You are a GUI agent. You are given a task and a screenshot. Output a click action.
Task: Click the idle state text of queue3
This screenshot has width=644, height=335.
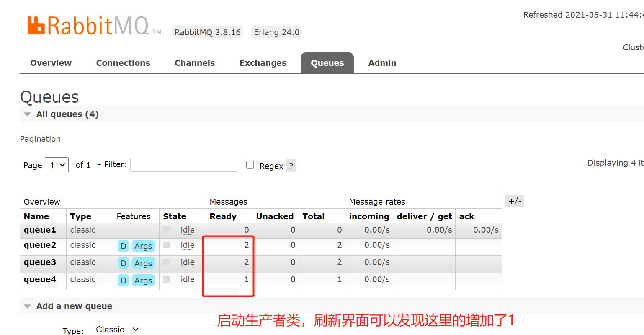coord(188,262)
